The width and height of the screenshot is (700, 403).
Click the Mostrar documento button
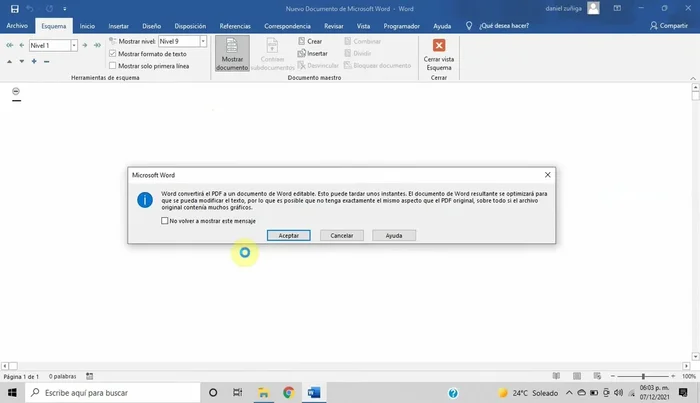point(232,54)
